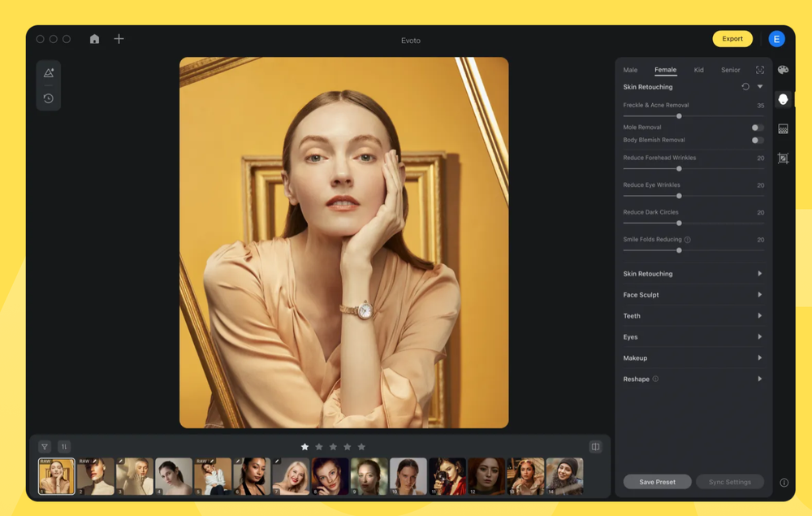Select the portrait retouching face panel icon

point(783,99)
